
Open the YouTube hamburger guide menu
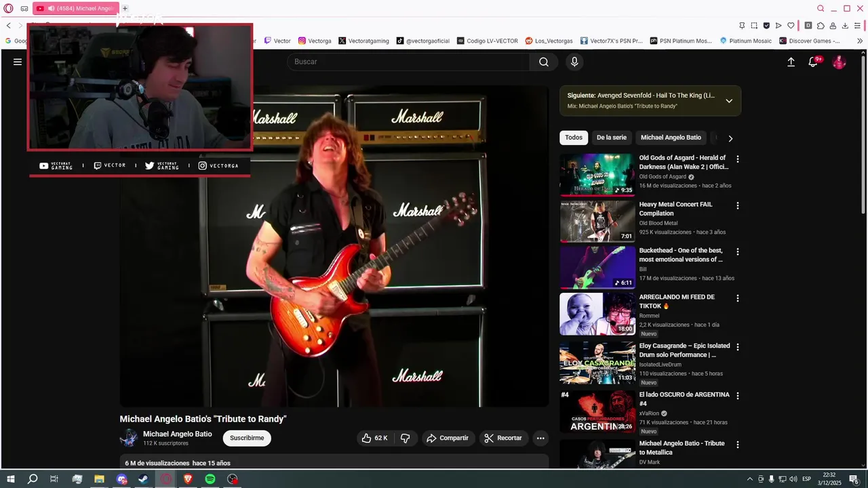[18, 62]
